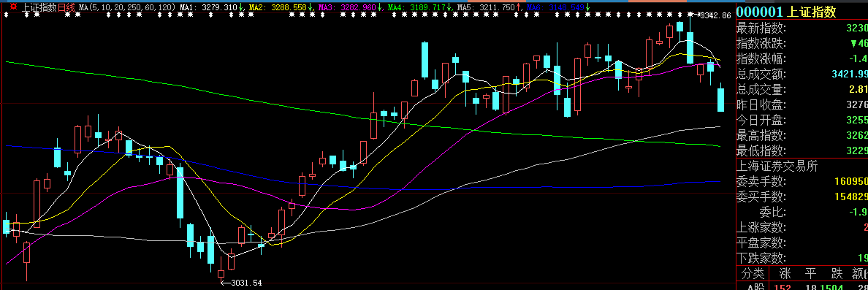Click the 涨 column header in breadth table
Screen dimensions: 868x290
pos(785,273)
